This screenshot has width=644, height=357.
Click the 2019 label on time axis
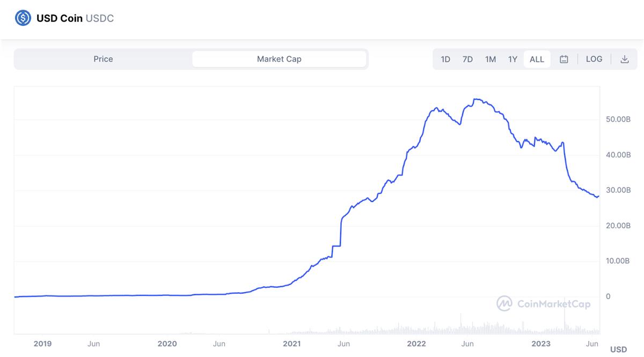coord(42,344)
